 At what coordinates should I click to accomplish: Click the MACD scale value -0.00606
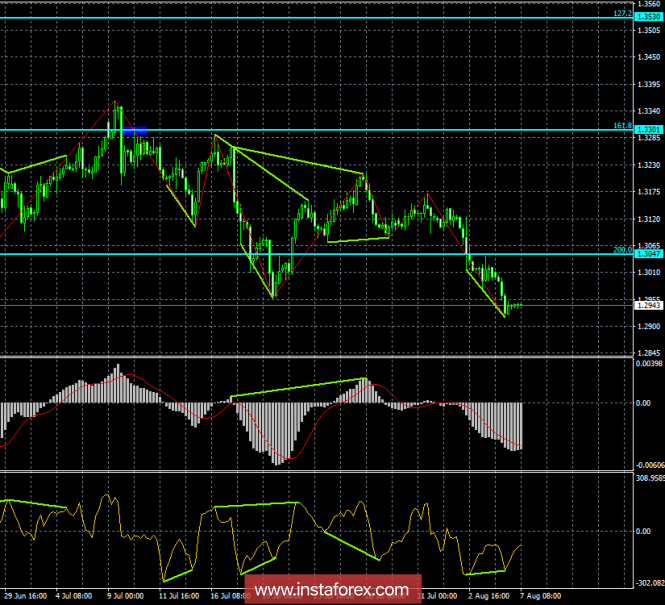(645, 466)
